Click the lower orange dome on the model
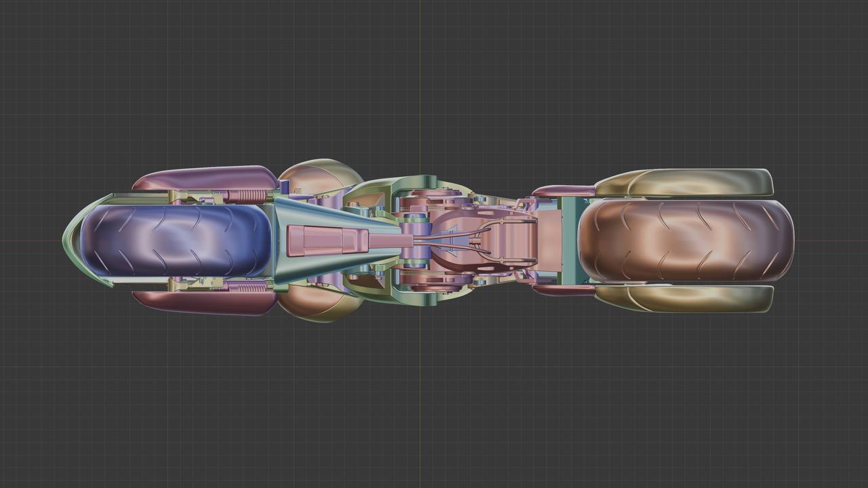Image resolution: width=868 pixels, height=488 pixels. [x=317, y=304]
